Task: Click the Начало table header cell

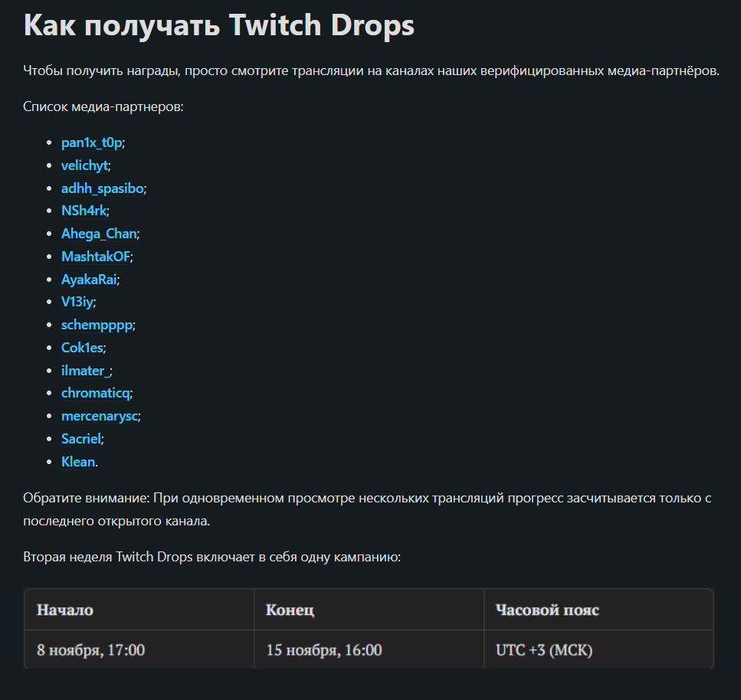Action: click(139, 610)
